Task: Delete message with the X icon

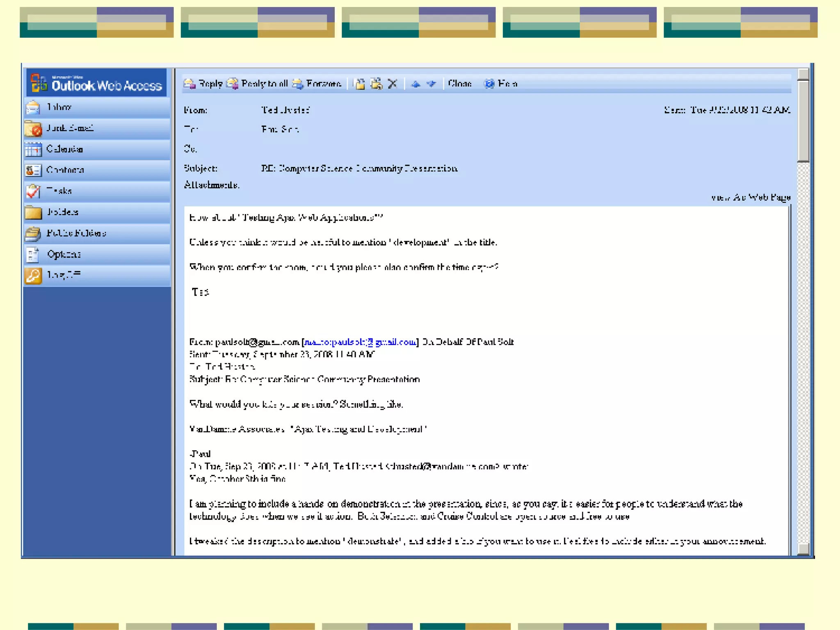Action: coord(393,84)
